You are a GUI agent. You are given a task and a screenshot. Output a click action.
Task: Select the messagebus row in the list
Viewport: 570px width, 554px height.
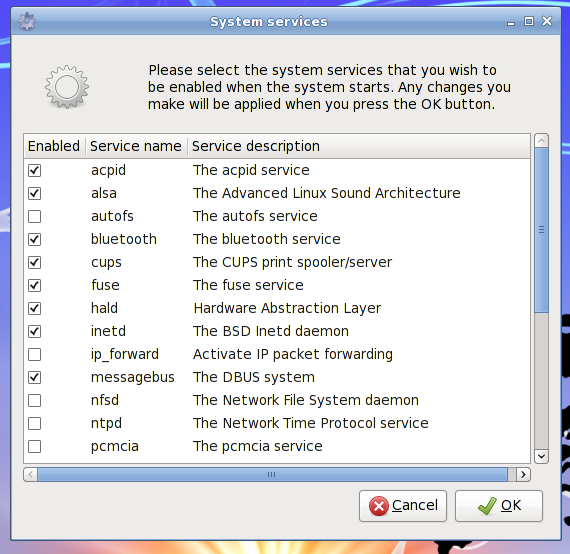pos(277,377)
